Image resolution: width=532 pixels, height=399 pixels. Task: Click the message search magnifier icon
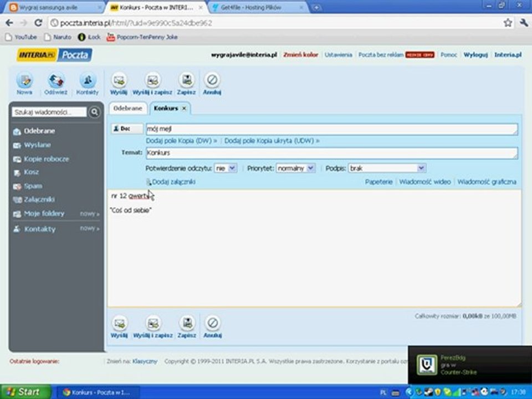94,112
